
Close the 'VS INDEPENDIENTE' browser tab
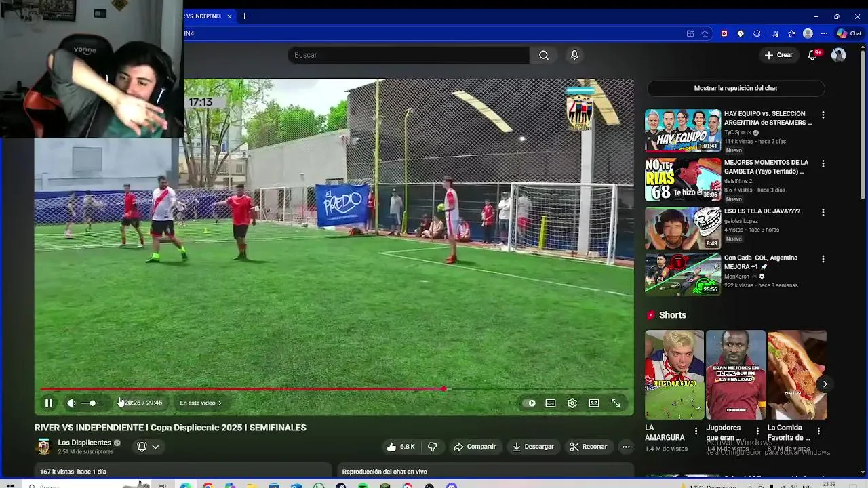(229, 16)
